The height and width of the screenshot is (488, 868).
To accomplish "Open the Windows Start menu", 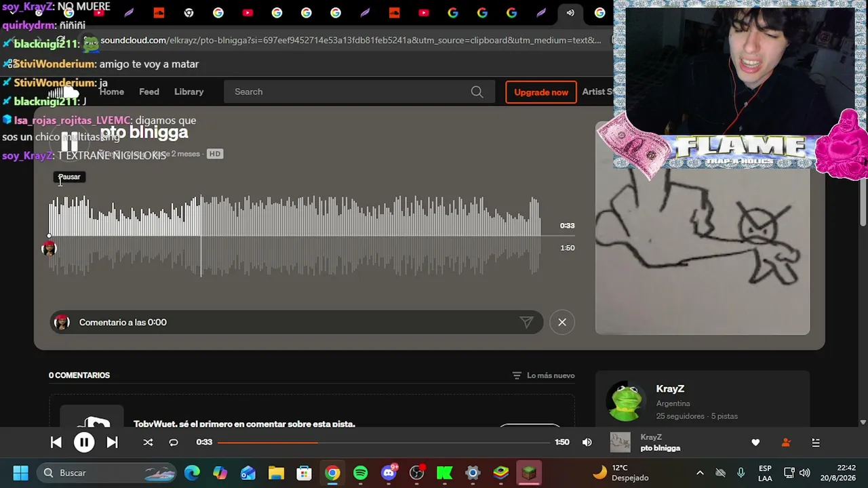I will [x=20, y=473].
